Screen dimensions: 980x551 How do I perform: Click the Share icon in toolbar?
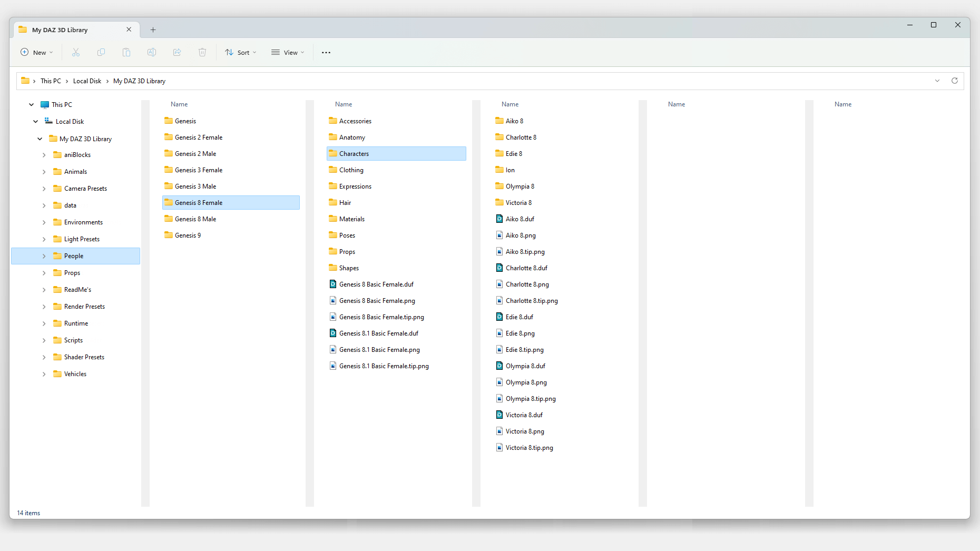[x=177, y=52]
